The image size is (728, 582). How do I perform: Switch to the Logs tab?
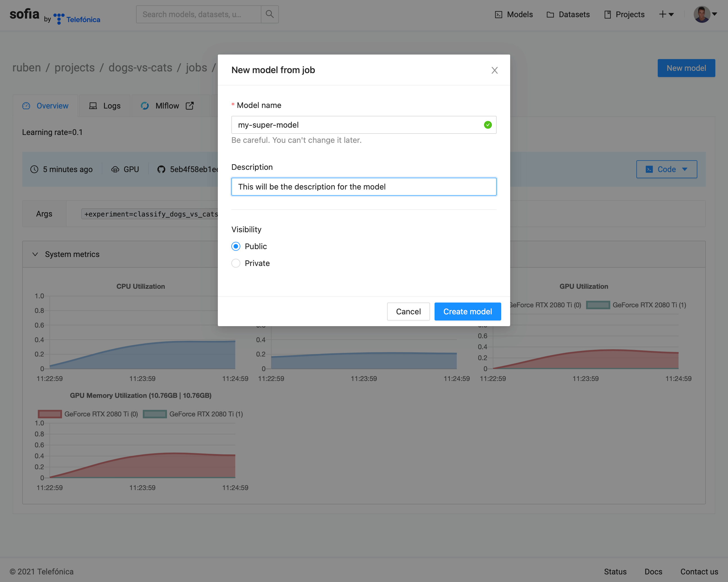point(111,106)
